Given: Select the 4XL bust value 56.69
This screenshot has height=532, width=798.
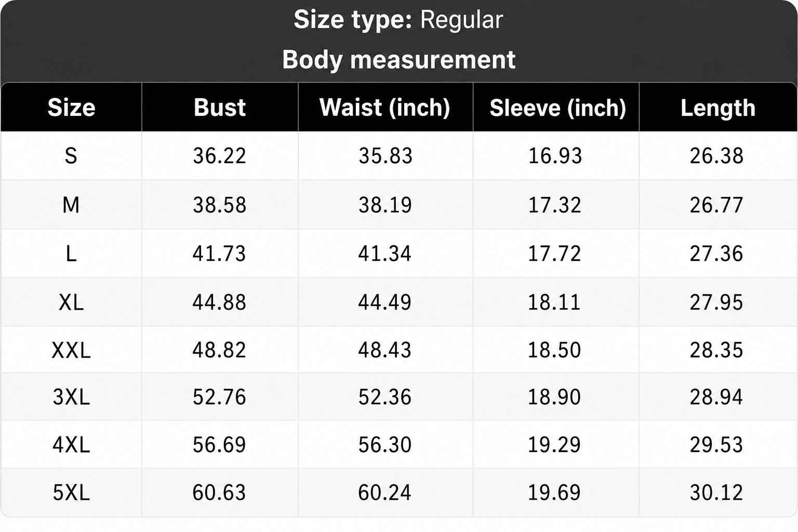Looking at the screenshot, I should coord(219,445).
